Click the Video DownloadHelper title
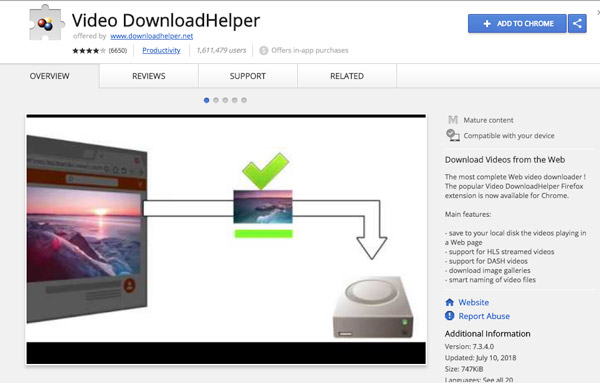 pos(166,20)
